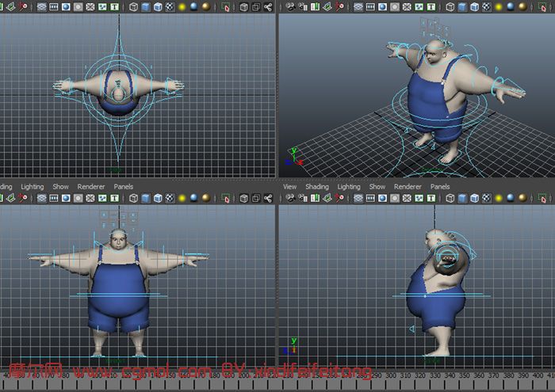The image size is (555, 392).
Task: Open Show dropdown in bottom-right panel
Action: click(x=377, y=187)
